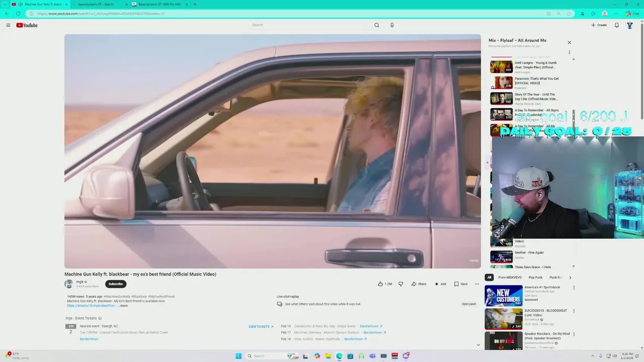Click the YouTube search magnifier button

(x=376, y=25)
